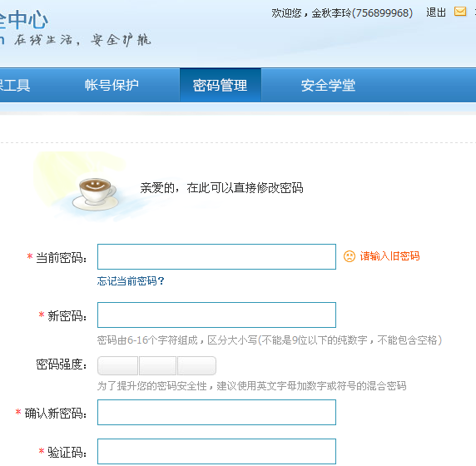
Task: Focus the 当前密码 input field
Action: pyautogui.click(x=216, y=256)
